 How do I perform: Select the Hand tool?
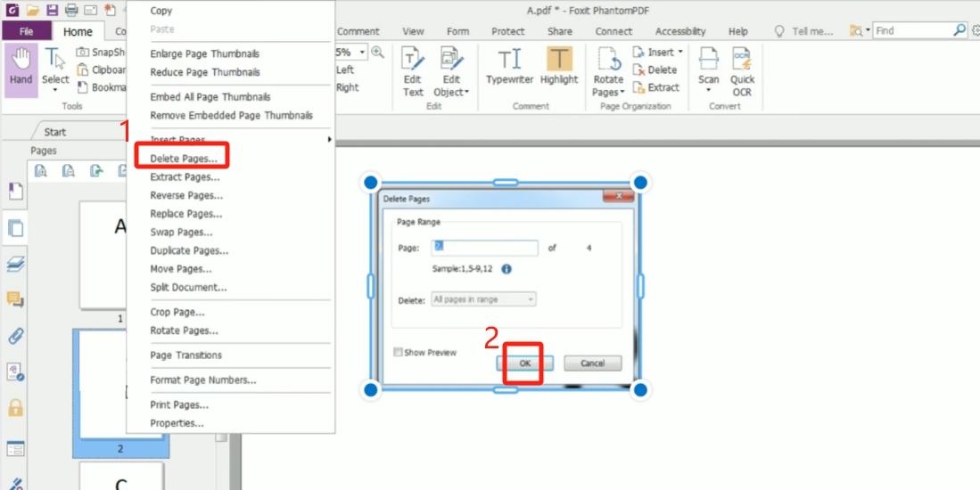21,67
